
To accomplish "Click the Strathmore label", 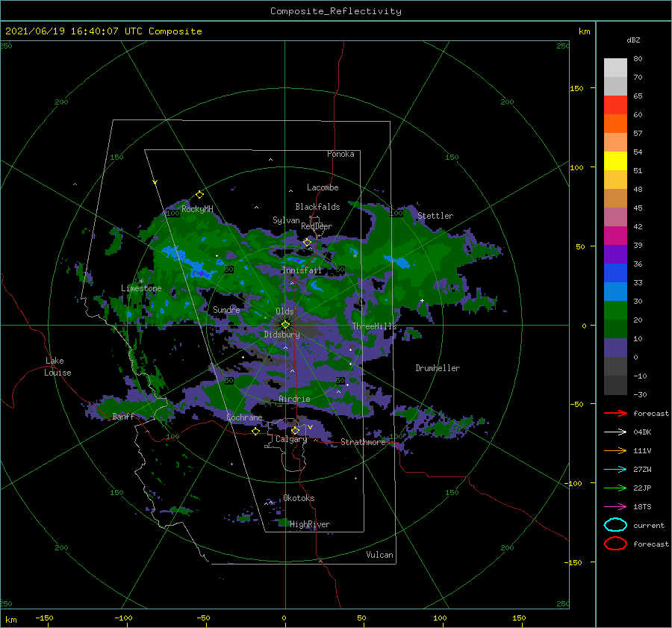I will coord(364,442).
